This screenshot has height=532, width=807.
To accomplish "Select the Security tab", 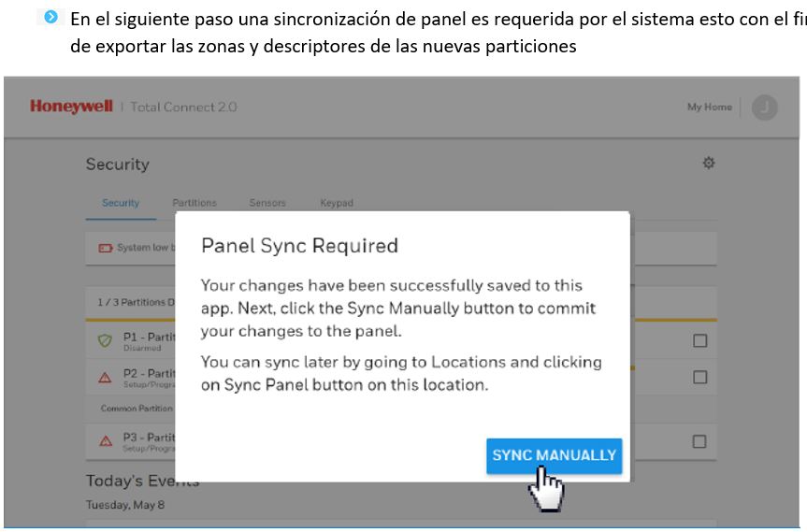I will (x=121, y=203).
